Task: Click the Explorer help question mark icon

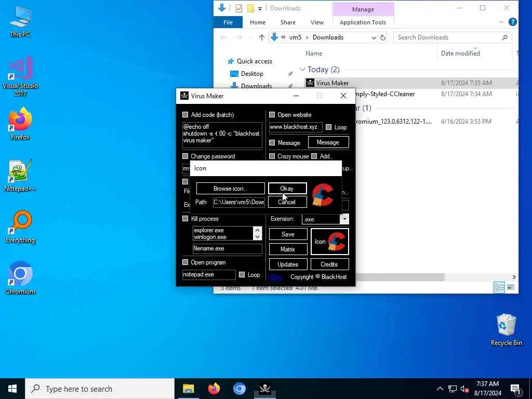Action: [x=513, y=22]
